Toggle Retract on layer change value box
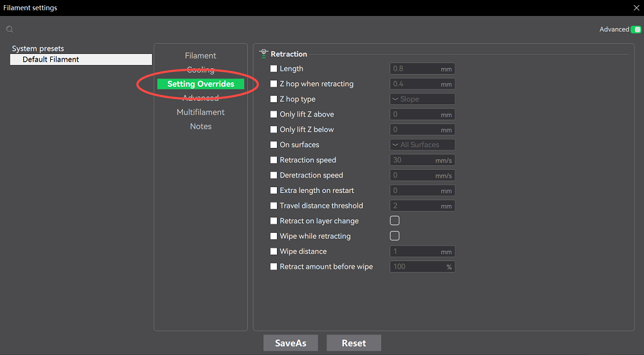Image resolution: width=644 pixels, height=355 pixels. point(395,221)
